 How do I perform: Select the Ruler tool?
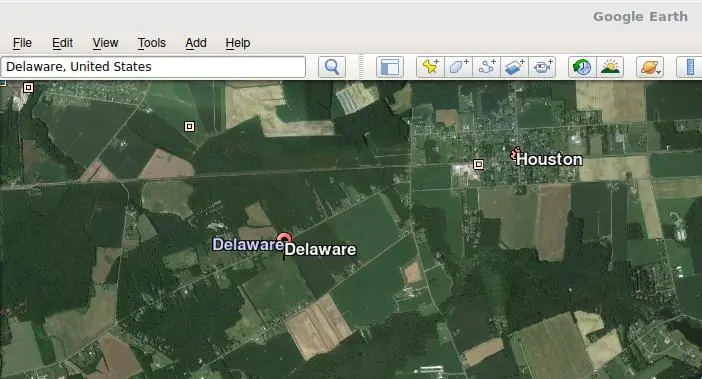(x=689, y=67)
